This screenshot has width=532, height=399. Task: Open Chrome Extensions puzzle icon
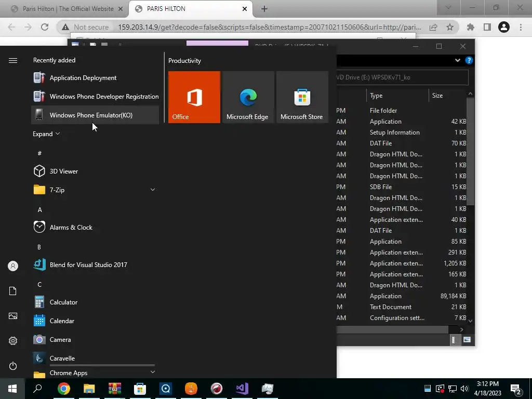point(471,27)
